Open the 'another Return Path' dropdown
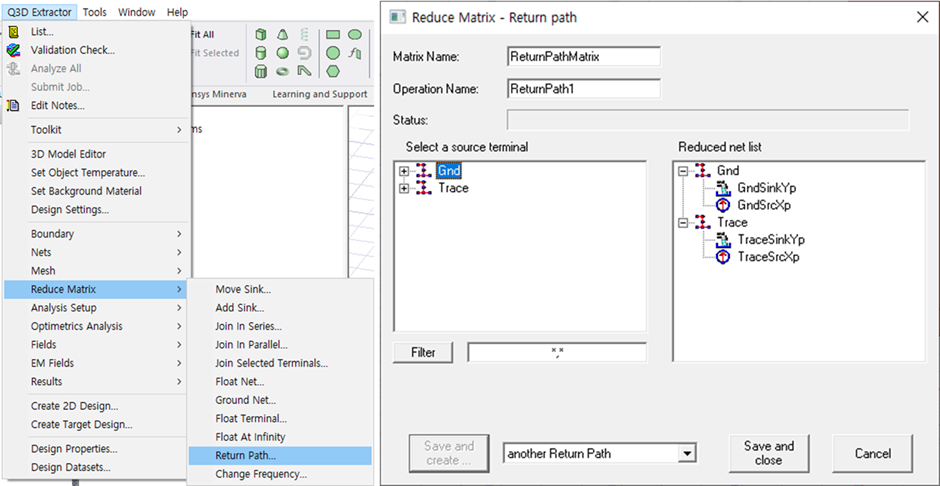 coord(685,453)
